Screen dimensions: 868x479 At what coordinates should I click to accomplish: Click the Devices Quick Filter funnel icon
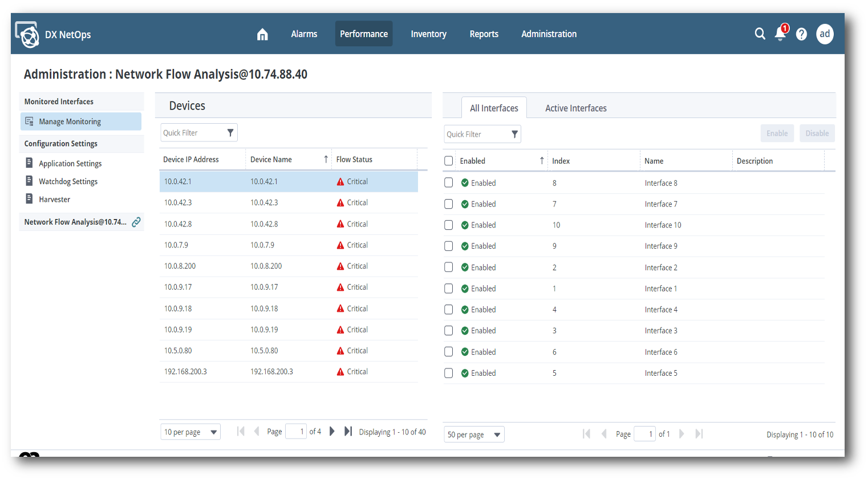click(x=230, y=133)
